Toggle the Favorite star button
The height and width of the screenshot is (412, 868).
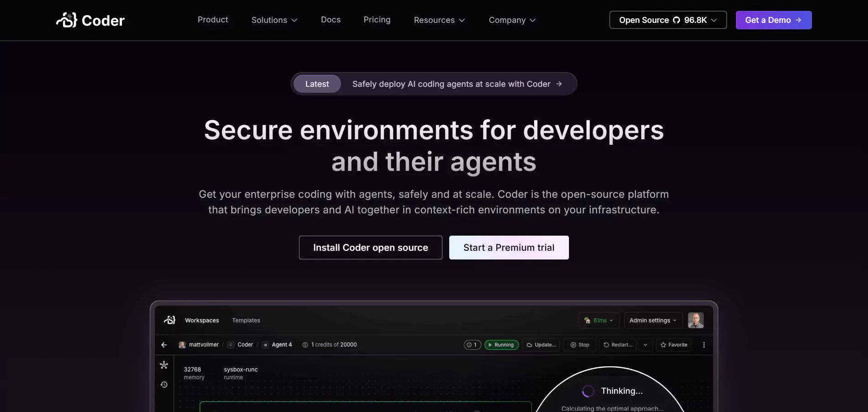(x=674, y=345)
